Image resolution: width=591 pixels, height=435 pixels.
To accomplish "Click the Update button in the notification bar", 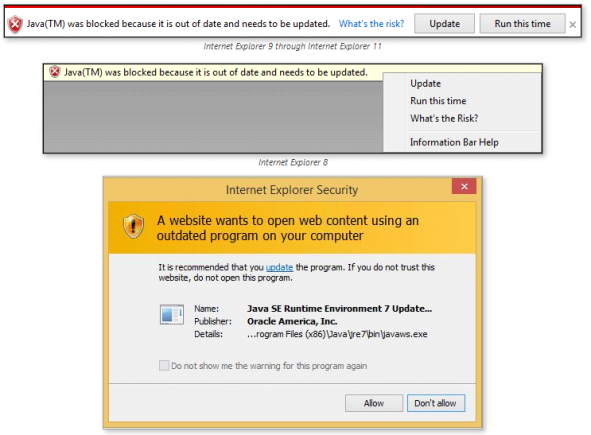I will 444,24.
